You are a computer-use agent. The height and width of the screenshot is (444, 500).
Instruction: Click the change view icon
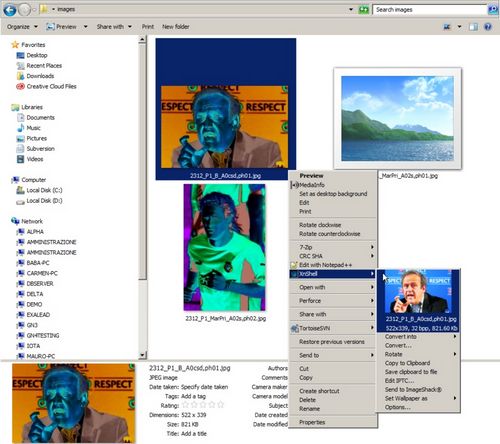[x=447, y=27]
